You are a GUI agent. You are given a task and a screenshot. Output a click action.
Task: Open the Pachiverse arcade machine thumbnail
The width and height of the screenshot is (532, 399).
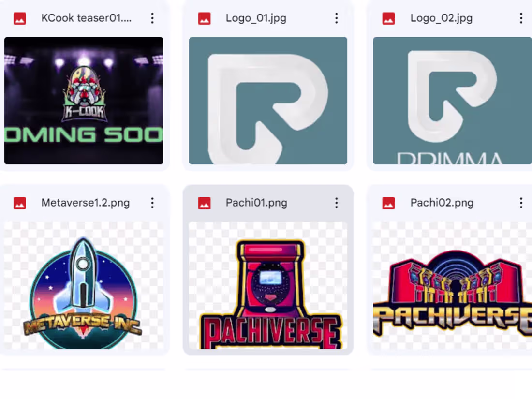click(267, 285)
